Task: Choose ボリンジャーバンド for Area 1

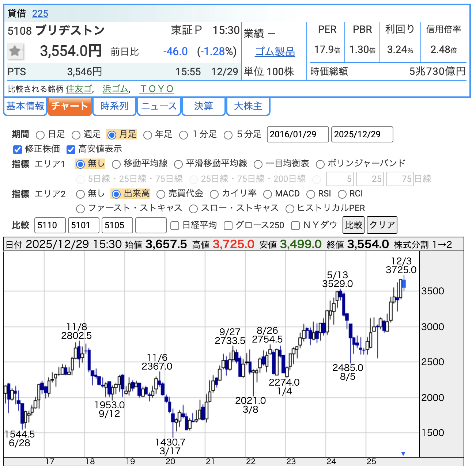Action: click(320, 164)
